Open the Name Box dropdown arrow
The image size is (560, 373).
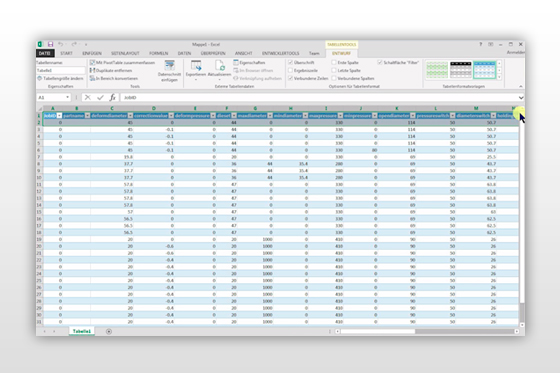pos(68,97)
